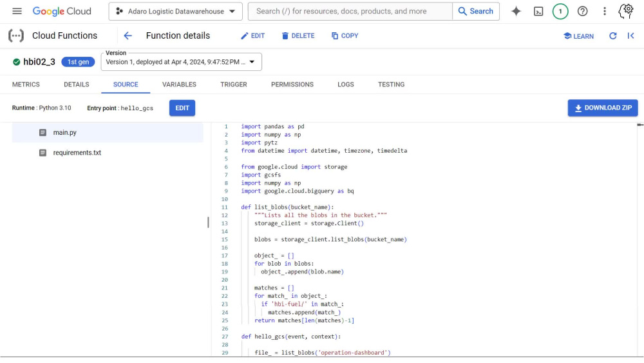644x363 pixels.
Task: Click the file panel splitter handle
Action: pos(208,222)
